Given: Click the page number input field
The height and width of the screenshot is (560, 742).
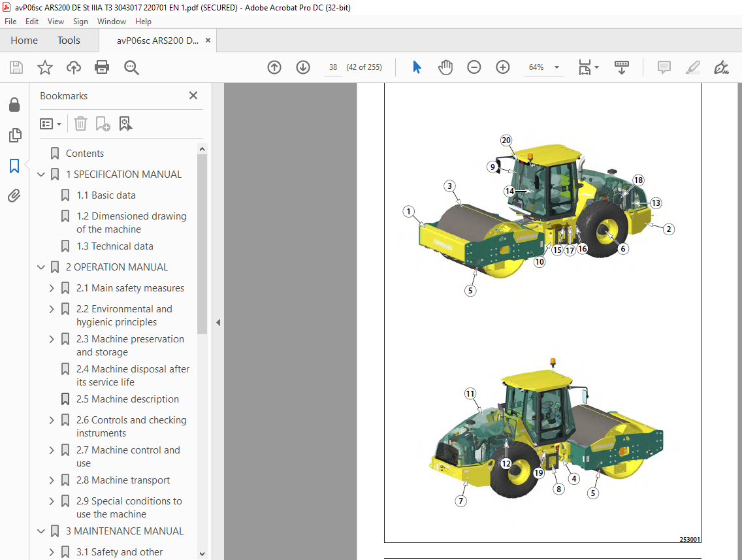Looking at the screenshot, I should (333, 67).
